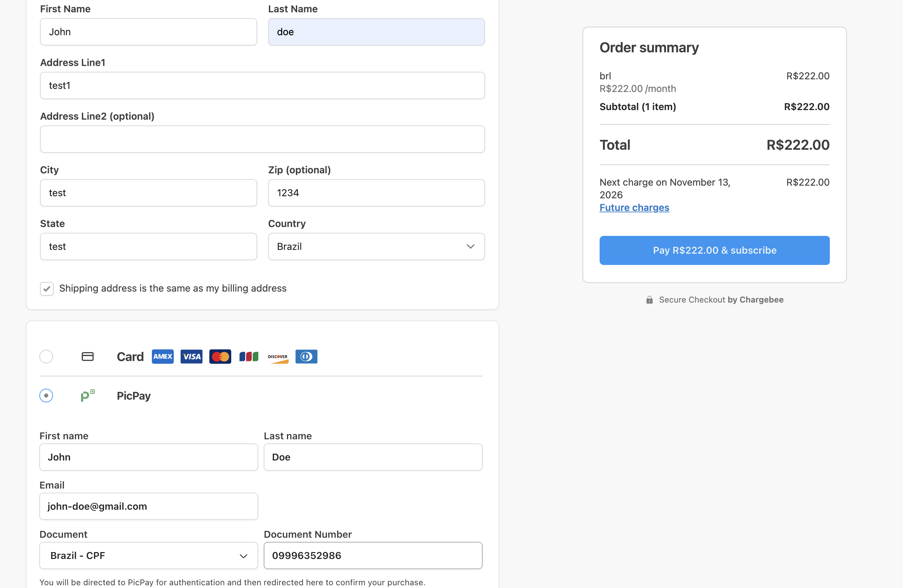Click the brl plan name
The image size is (903, 588).
tap(605, 76)
